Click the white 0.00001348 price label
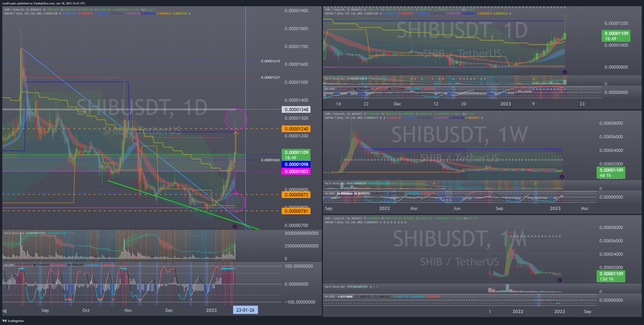The height and width of the screenshot is (325, 644). coord(296,109)
